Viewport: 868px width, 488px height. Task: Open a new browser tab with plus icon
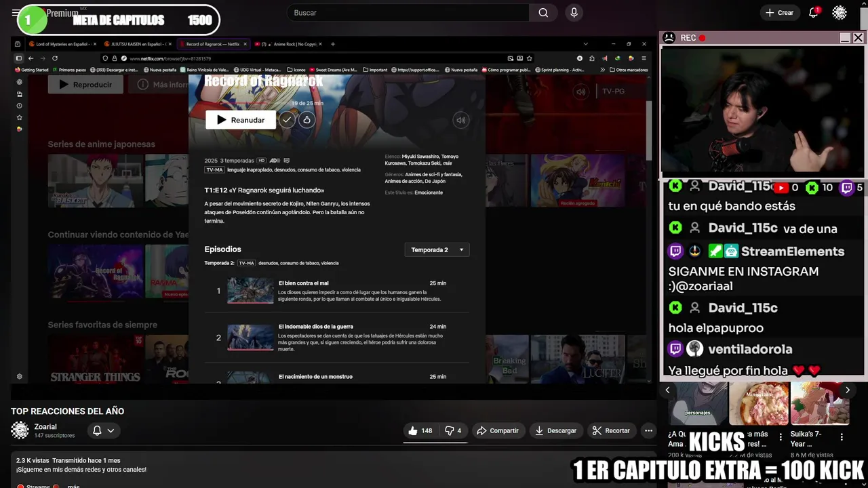pos(332,44)
